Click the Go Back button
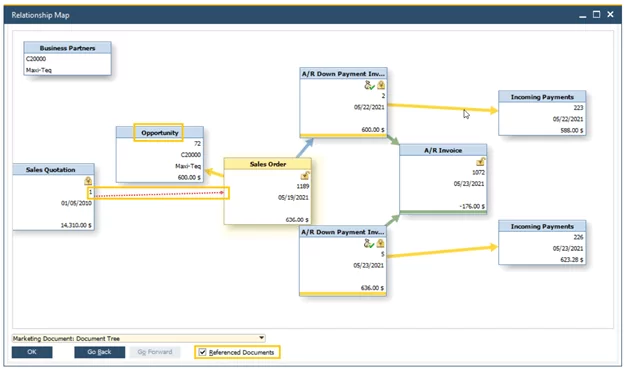The height and width of the screenshot is (369, 624). coord(99,352)
